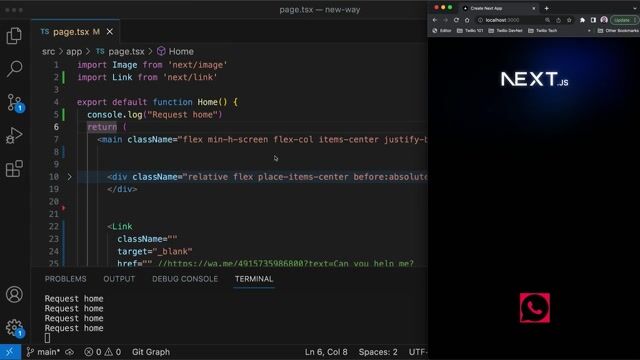Click the main* git branch indicator
Viewport: 640px width, 360px height.
(x=43, y=352)
